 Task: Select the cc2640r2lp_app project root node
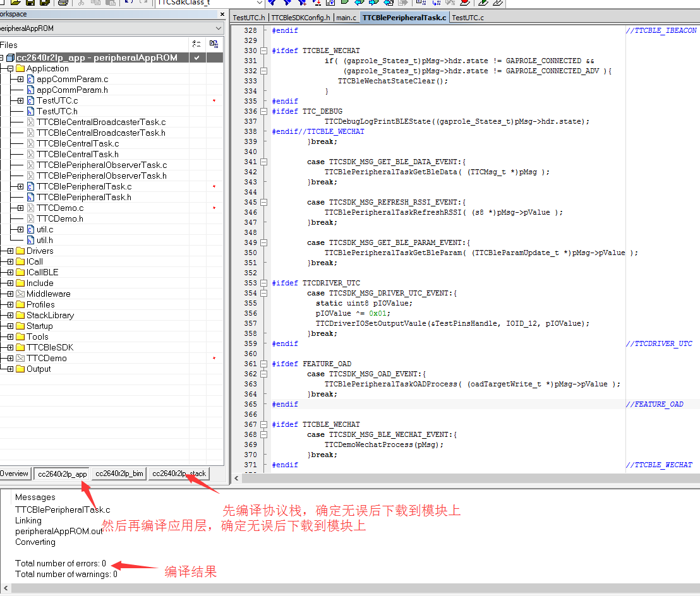coord(97,57)
